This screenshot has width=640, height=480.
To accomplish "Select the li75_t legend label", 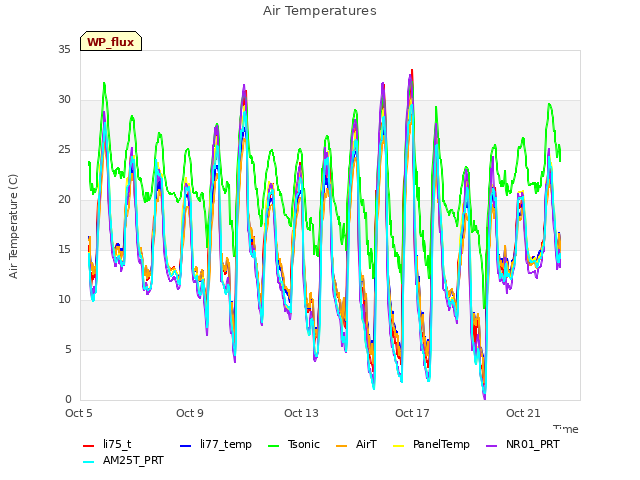I will pyautogui.click(x=117, y=444).
